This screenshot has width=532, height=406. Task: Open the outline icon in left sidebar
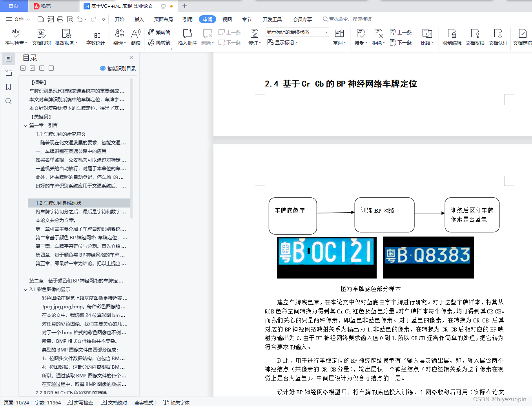pyautogui.click(x=9, y=59)
